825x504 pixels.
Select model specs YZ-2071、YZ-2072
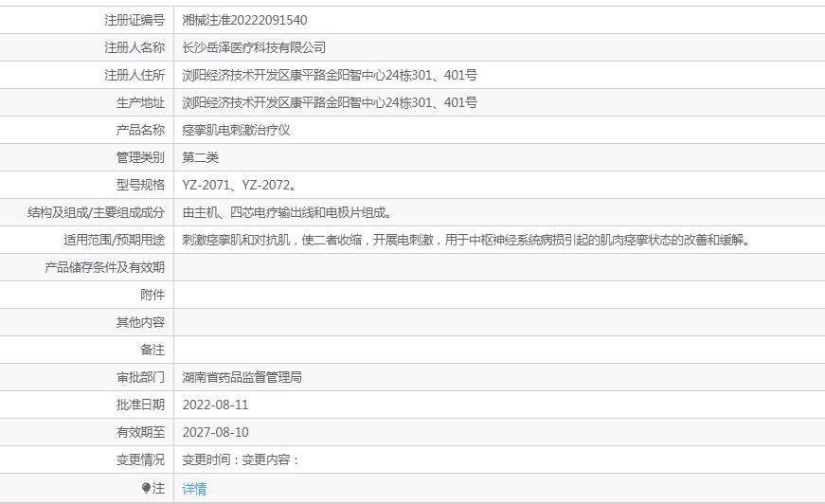click(x=240, y=185)
